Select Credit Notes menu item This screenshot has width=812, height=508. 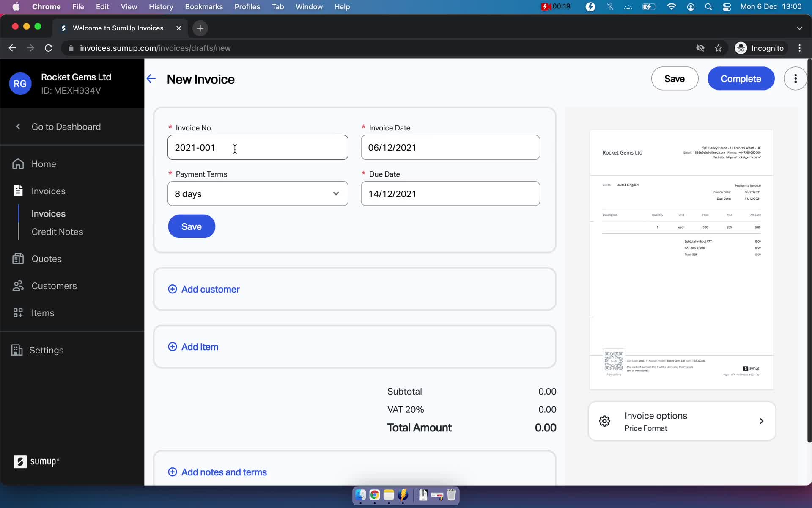pyautogui.click(x=57, y=232)
